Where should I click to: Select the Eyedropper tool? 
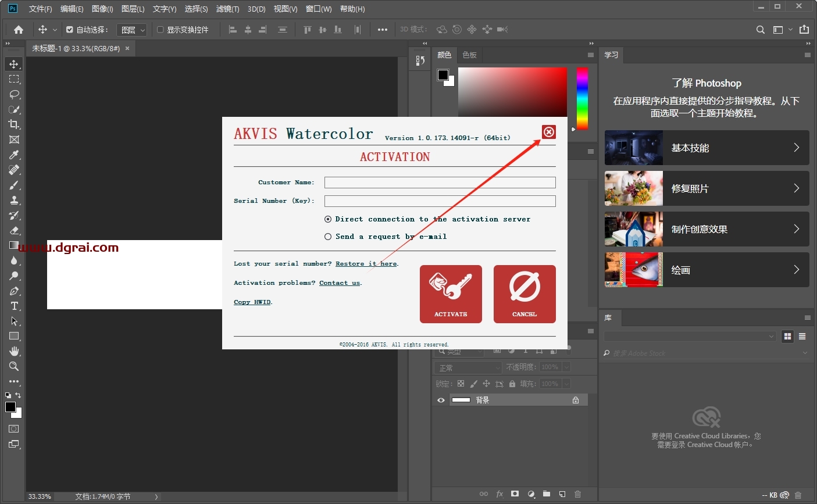[14, 155]
